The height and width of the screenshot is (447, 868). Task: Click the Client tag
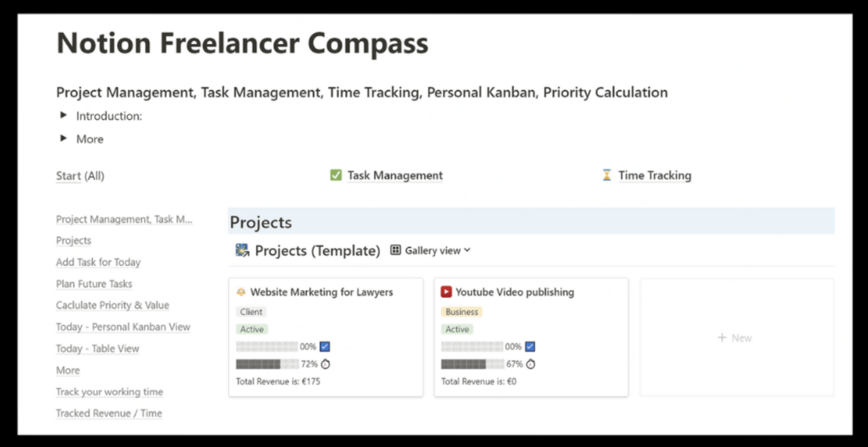(251, 311)
